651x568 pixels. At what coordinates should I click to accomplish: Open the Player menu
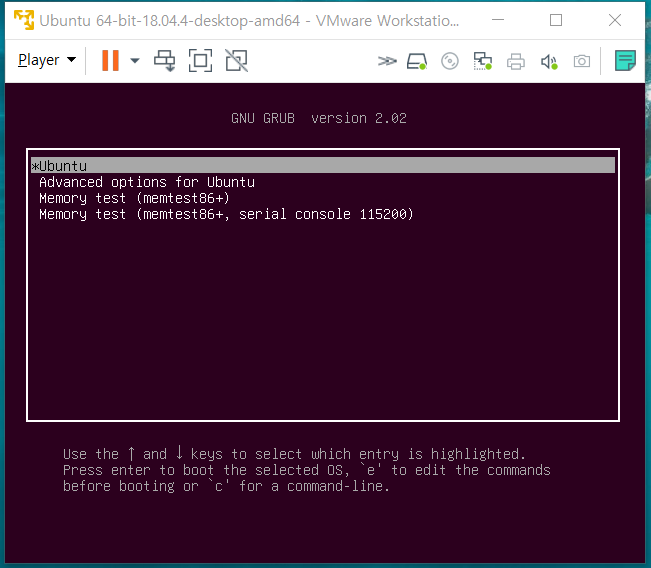point(46,60)
